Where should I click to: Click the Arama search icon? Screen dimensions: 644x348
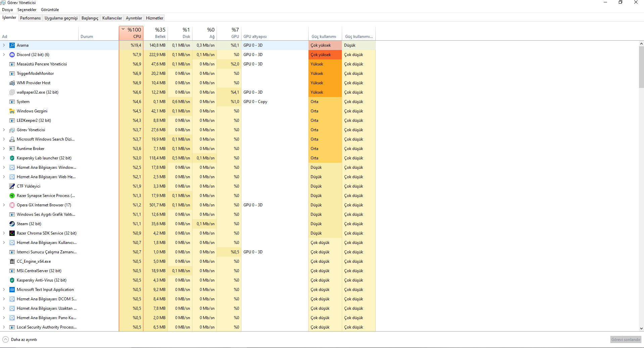tap(12, 45)
